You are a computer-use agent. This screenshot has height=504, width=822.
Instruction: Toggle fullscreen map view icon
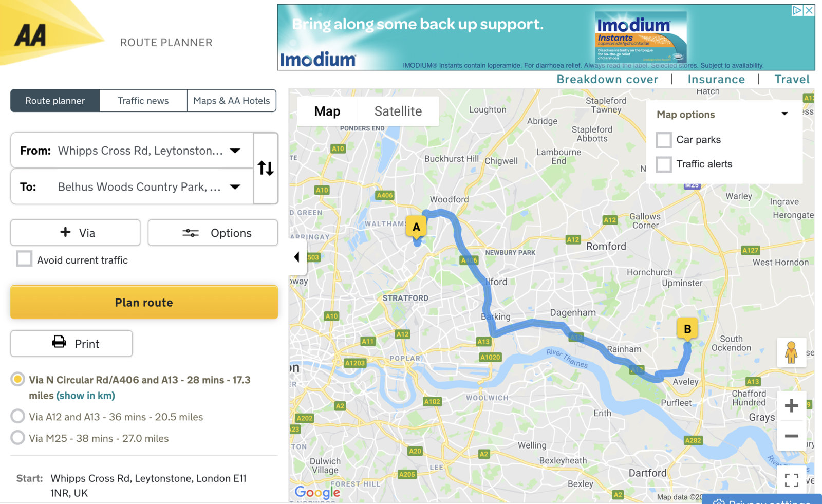pos(791,480)
